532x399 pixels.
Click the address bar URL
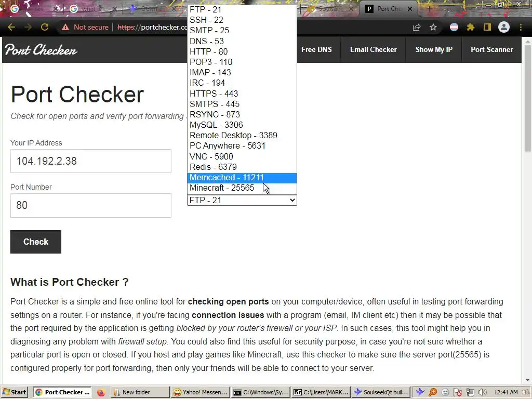point(152,27)
